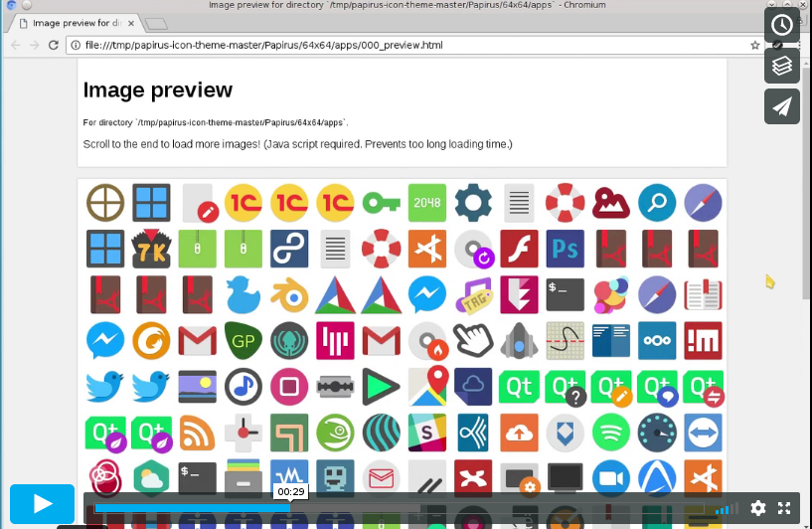Select the blue chain link icon
The image size is (812, 529).
(289, 249)
